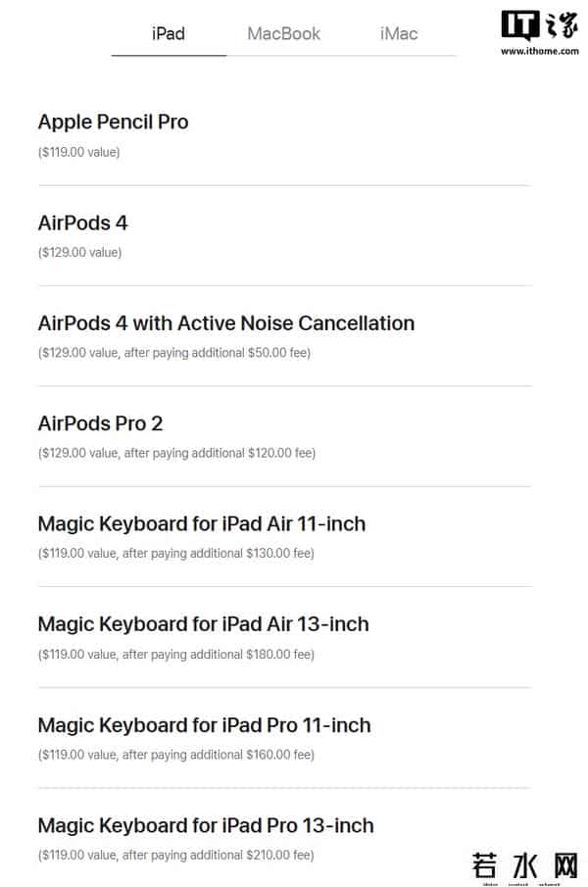Pick Magic Keyboard for iPad Air 13-inch

pos(203,624)
